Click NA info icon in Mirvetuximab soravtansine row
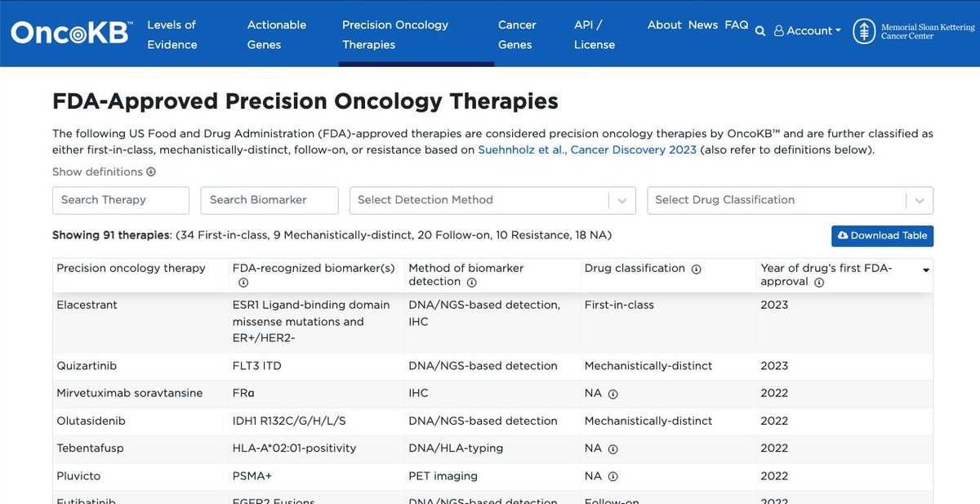Viewport: 980px width, 504px height. point(612,394)
